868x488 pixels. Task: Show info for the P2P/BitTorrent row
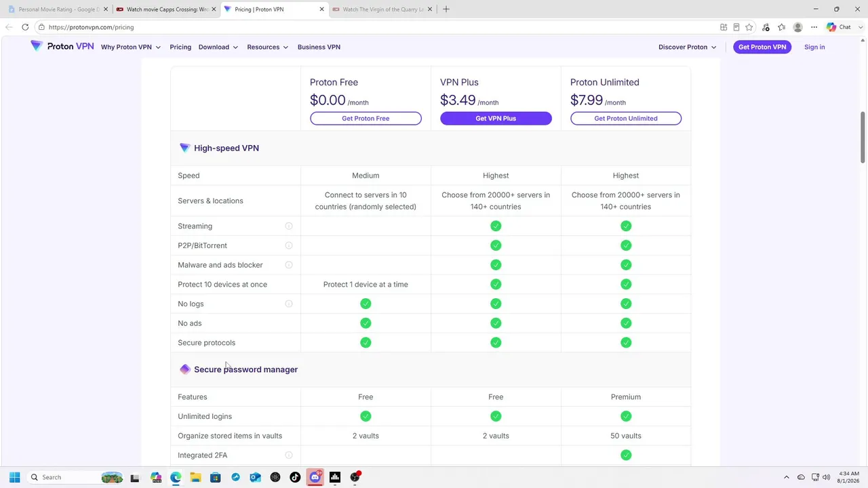(288, 245)
